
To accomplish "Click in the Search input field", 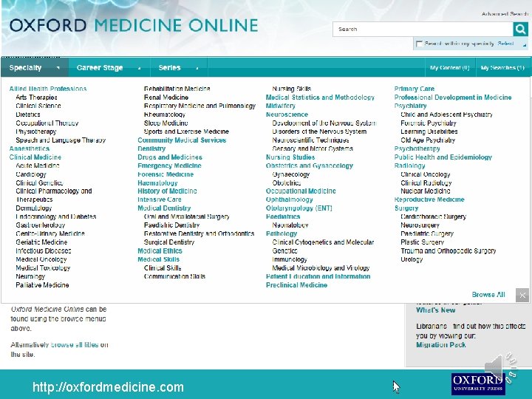I will click(x=423, y=29).
